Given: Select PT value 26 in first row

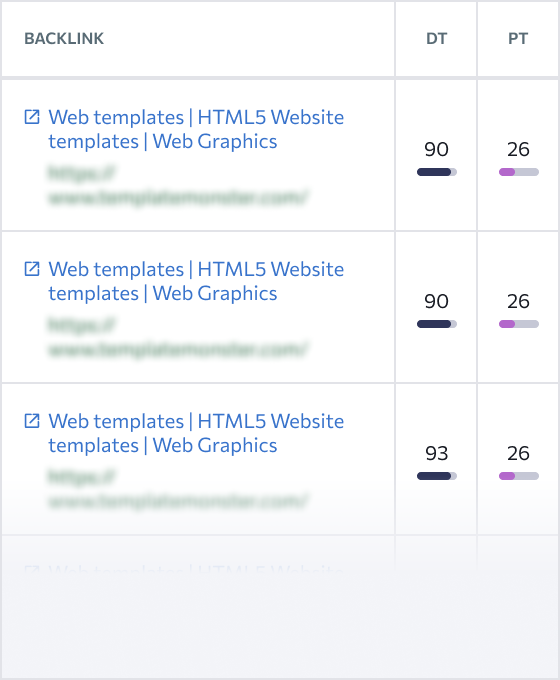Looking at the screenshot, I should [518, 149].
